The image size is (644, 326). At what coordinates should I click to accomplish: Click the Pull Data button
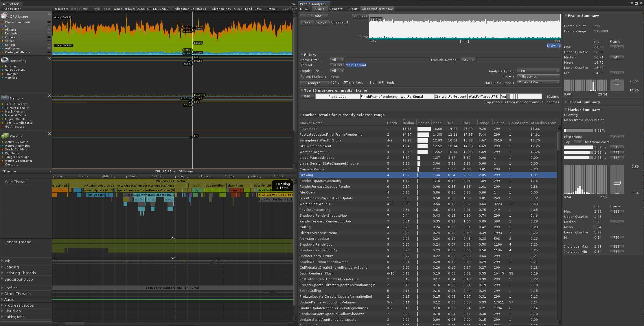coord(314,16)
